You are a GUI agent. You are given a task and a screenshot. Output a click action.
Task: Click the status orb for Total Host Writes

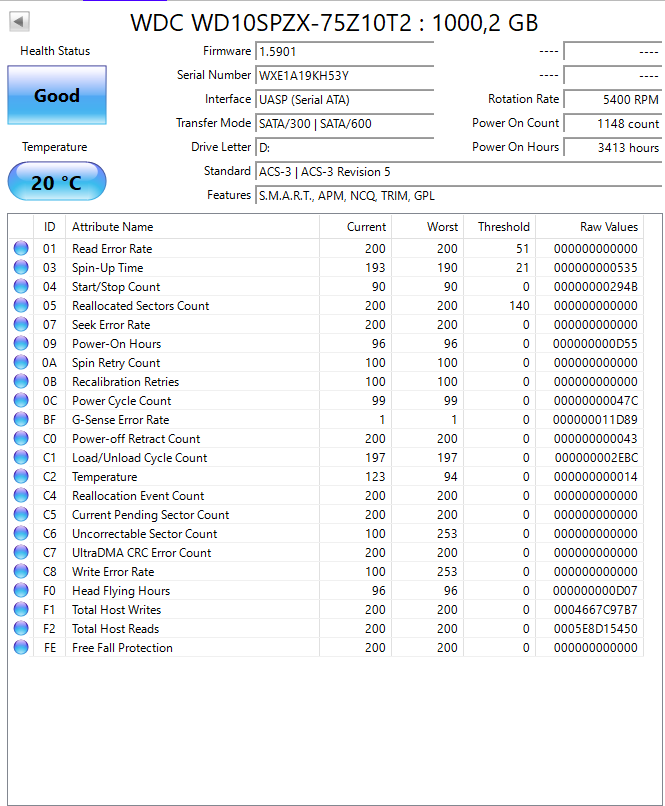pos(21,610)
